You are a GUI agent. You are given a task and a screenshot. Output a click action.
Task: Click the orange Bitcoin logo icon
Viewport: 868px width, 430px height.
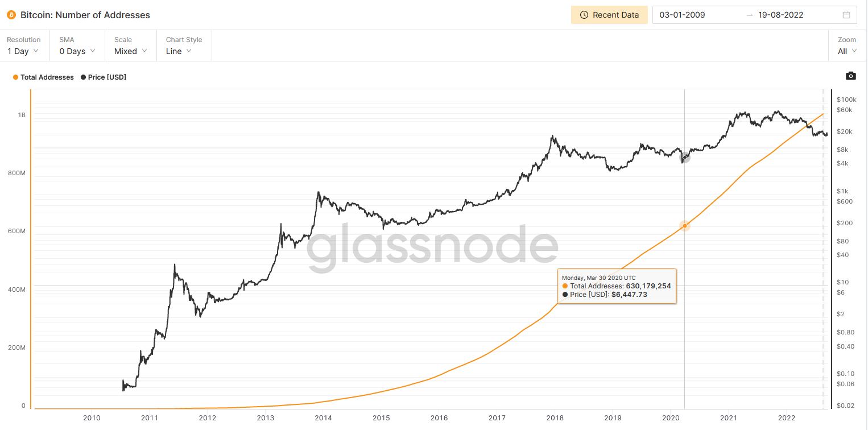click(x=11, y=15)
